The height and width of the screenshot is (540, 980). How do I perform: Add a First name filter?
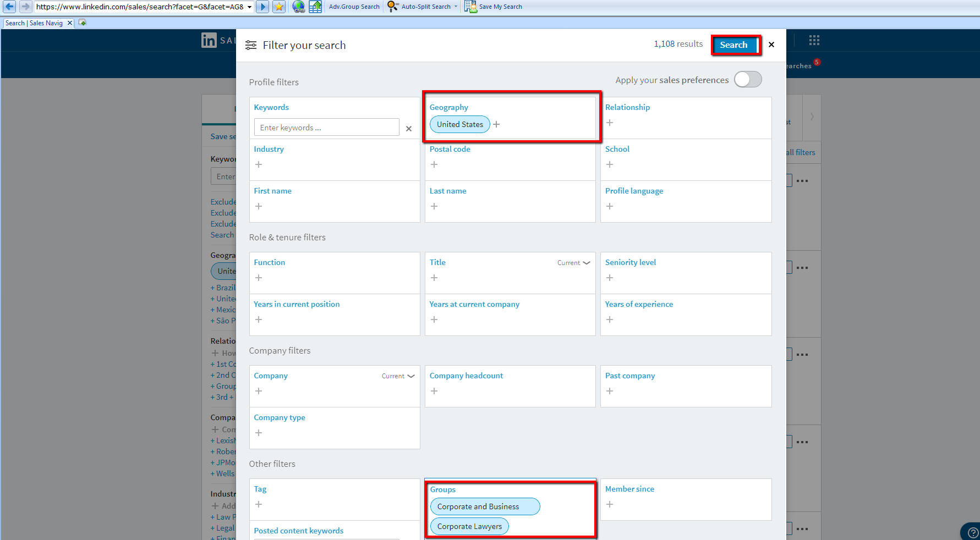tap(259, 206)
